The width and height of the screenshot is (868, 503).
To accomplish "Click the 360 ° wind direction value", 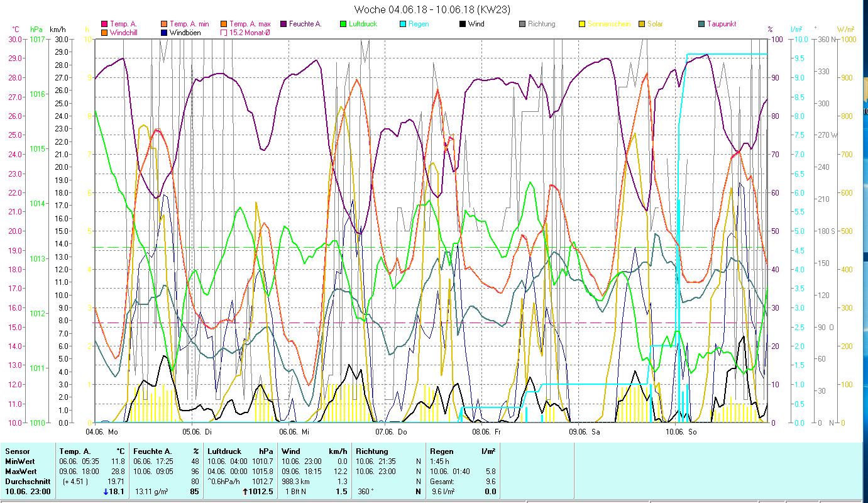I will point(366,492).
